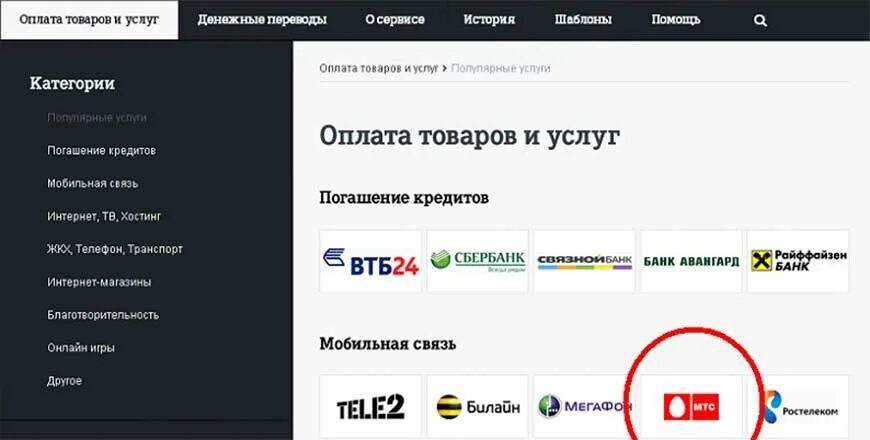Select the Мобильная связь category
The height and width of the screenshot is (440, 870).
[93, 184]
